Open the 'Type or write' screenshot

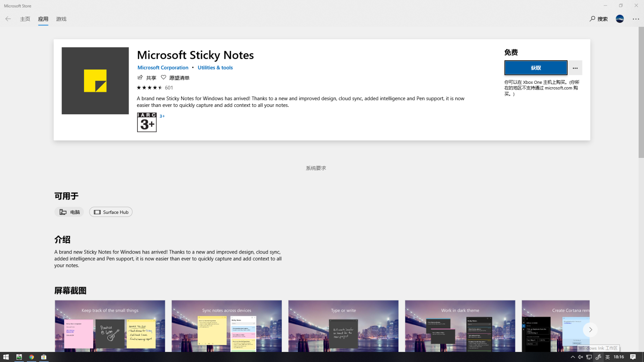(x=343, y=326)
